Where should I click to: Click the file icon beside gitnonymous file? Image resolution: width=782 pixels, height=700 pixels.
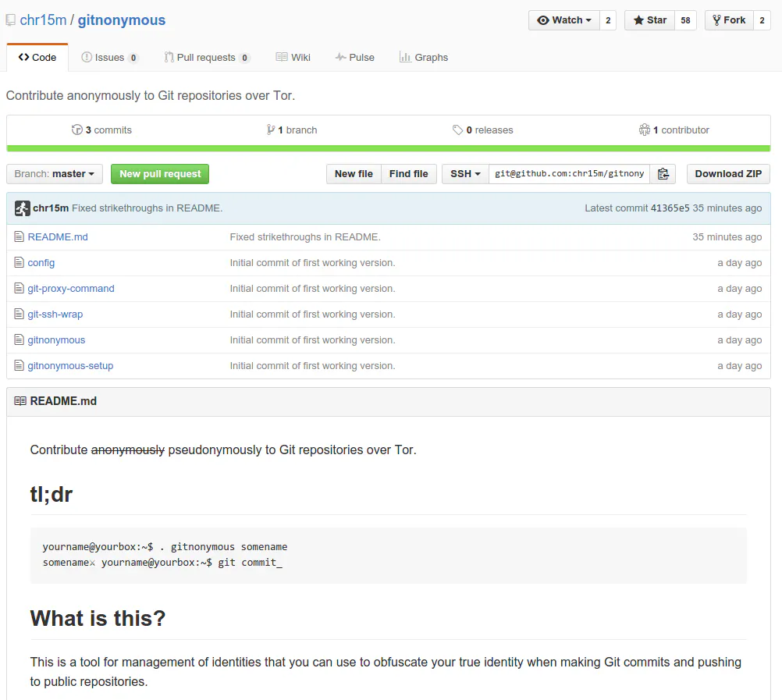tap(19, 340)
